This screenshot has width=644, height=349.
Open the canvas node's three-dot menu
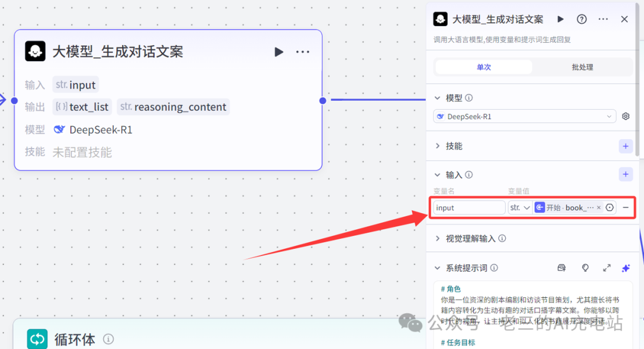pos(303,52)
